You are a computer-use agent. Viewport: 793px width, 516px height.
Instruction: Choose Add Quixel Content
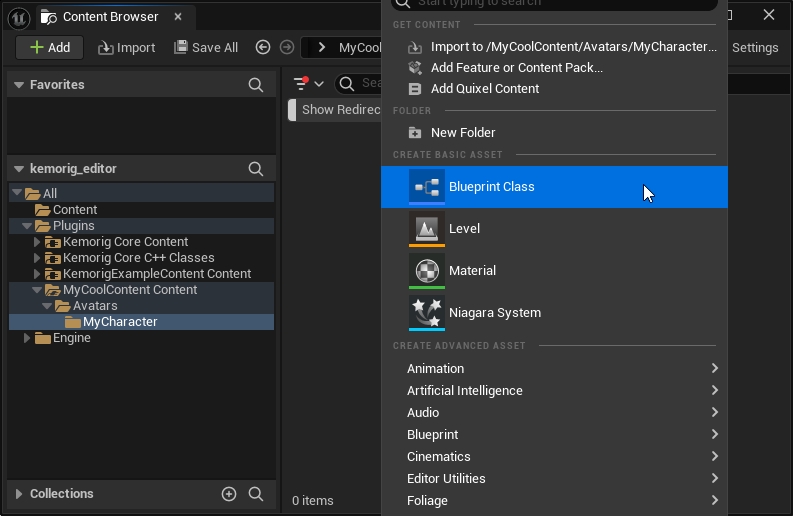(484, 89)
